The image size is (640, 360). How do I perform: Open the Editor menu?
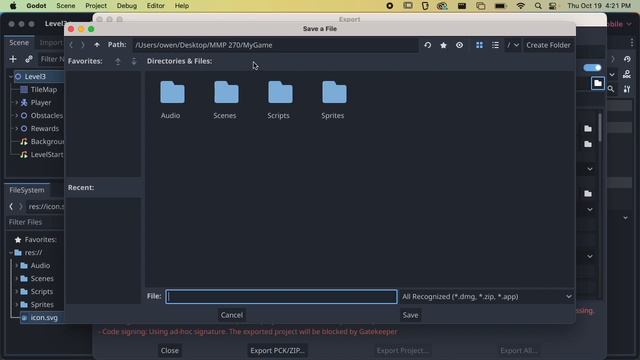[x=156, y=6]
